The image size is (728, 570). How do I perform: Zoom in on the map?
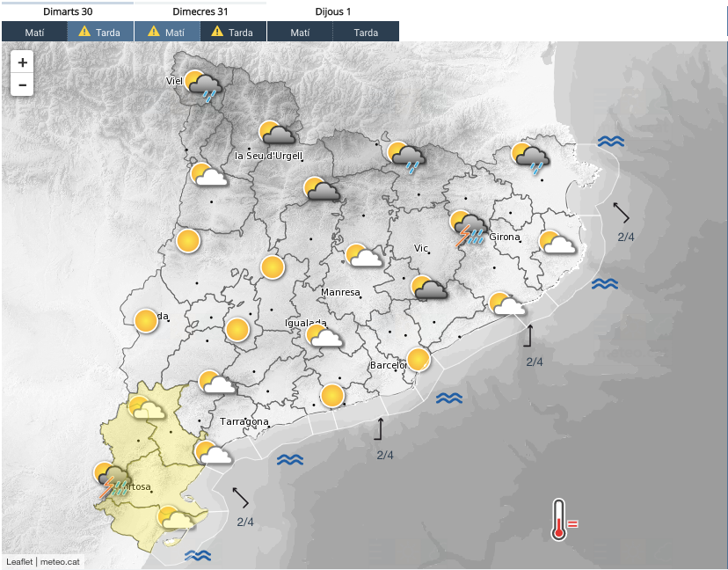tap(22, 62)
